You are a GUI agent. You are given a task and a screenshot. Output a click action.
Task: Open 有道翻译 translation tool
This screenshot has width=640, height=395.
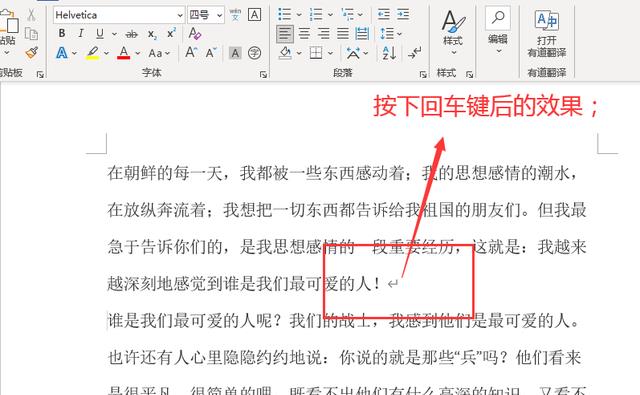tap(547, 33)
